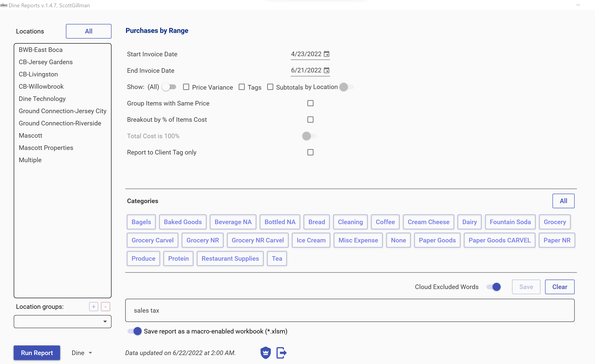Select the Ice Cream category
Image resolution: width=595 pixels, height=364 pixels.
311,240
